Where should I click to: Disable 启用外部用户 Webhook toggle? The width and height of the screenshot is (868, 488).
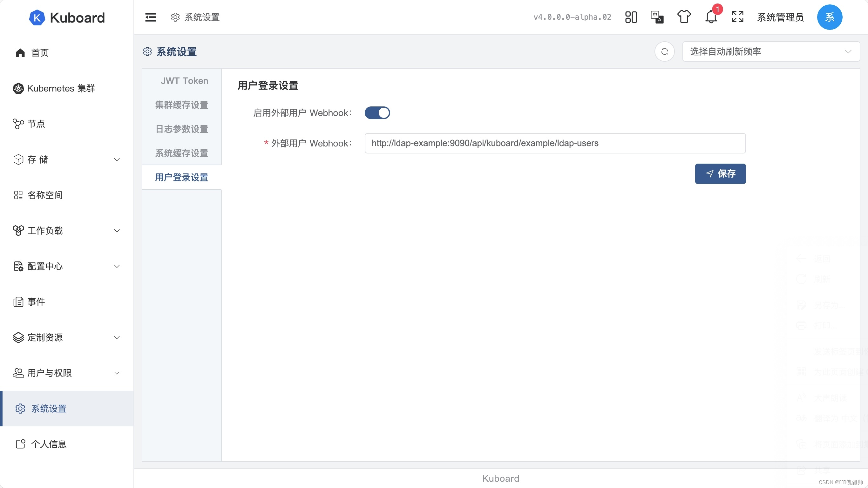tap(377, 112)
